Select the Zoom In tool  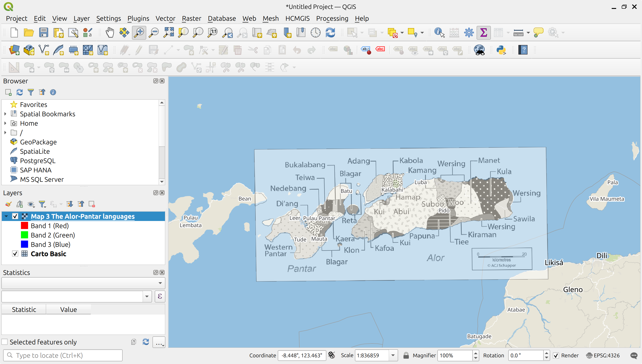(x=139, y=33)
